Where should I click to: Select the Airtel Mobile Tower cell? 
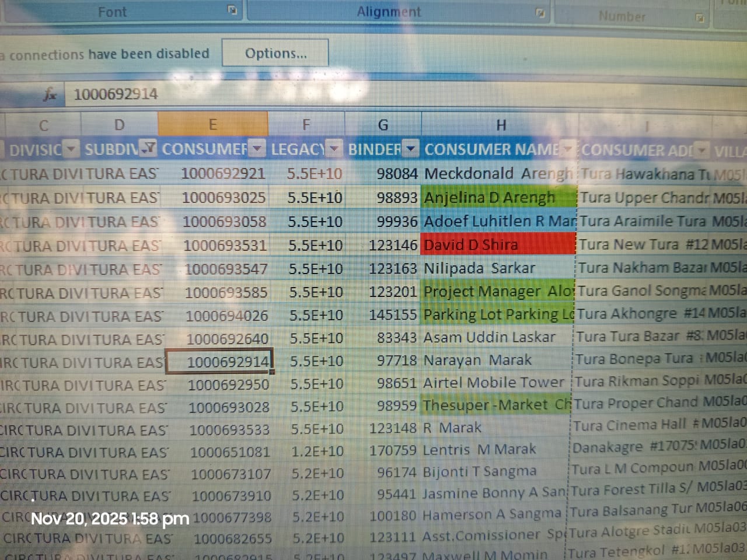click(x=496, y=383)
